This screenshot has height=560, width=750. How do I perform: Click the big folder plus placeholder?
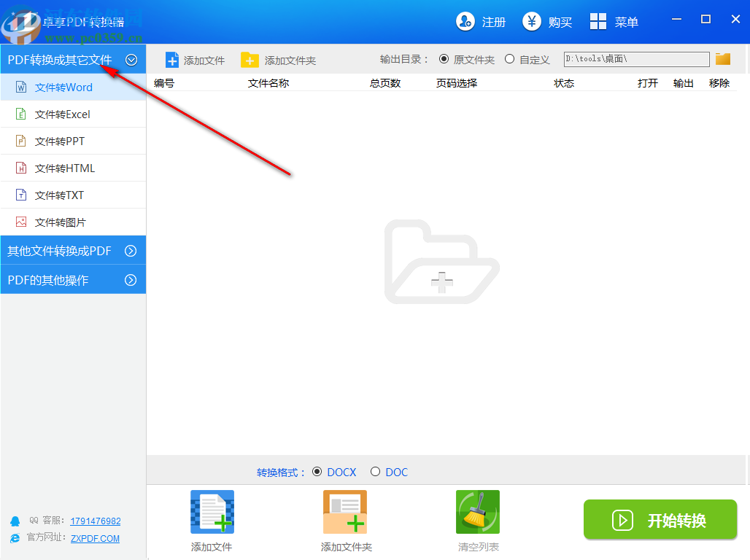442,262
